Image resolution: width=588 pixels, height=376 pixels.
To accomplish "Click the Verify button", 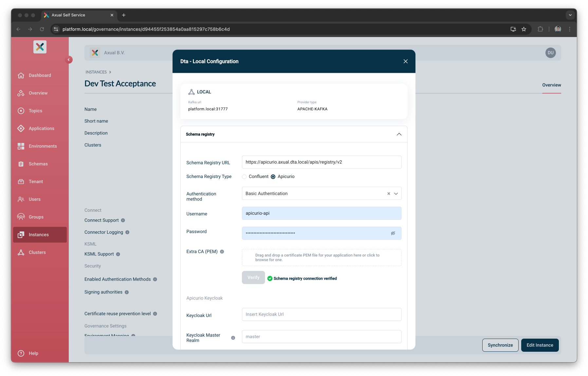I will (x=253, y=278).
